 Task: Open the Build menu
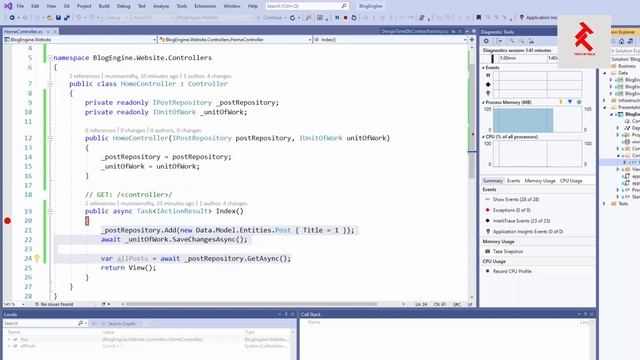pos(104,6)
